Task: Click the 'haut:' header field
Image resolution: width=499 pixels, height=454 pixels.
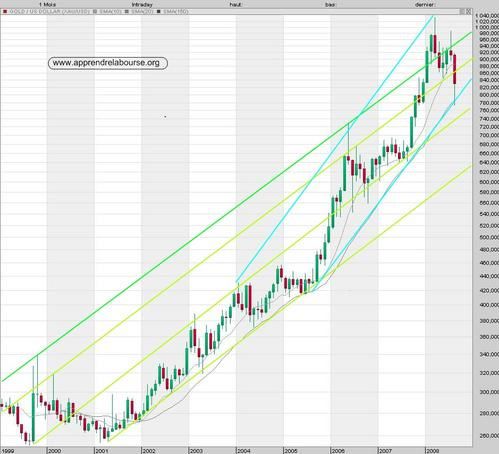Action: click(x=236, y=5)
